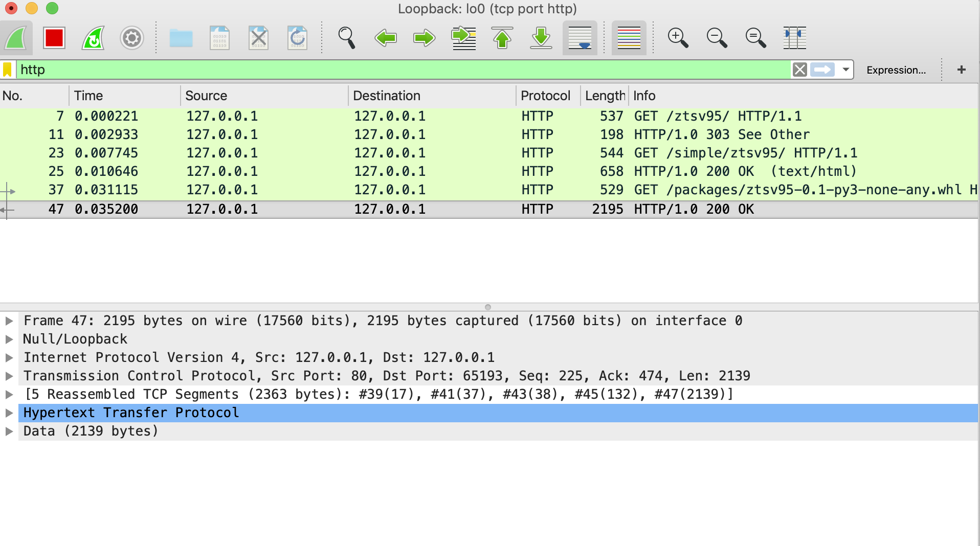Expand the Transmission Control Protocol section
The height and width of the screenshot is (546, 980).
9,376
